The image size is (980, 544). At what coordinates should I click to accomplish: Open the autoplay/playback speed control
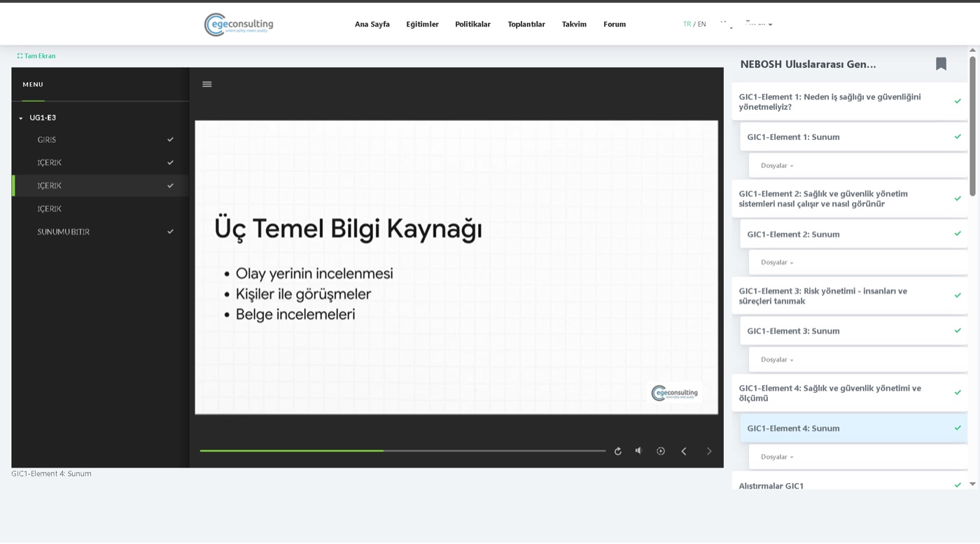point(660,451)
